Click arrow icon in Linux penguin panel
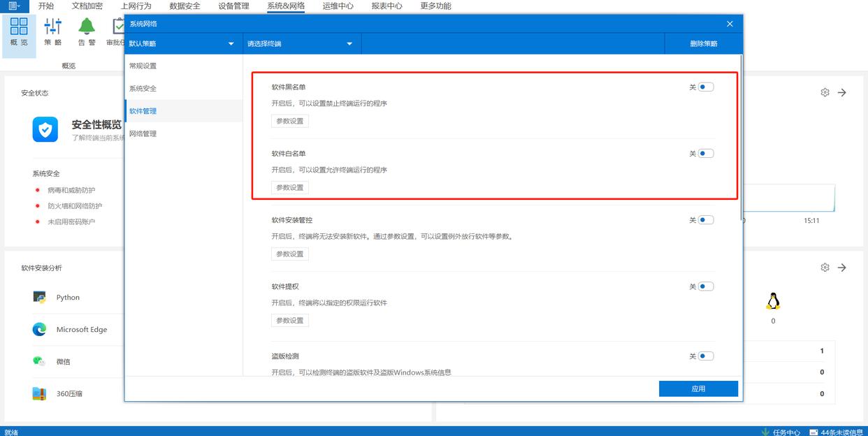Image resolution: width=868 pixels, height=436 pixels. point(842,268)
